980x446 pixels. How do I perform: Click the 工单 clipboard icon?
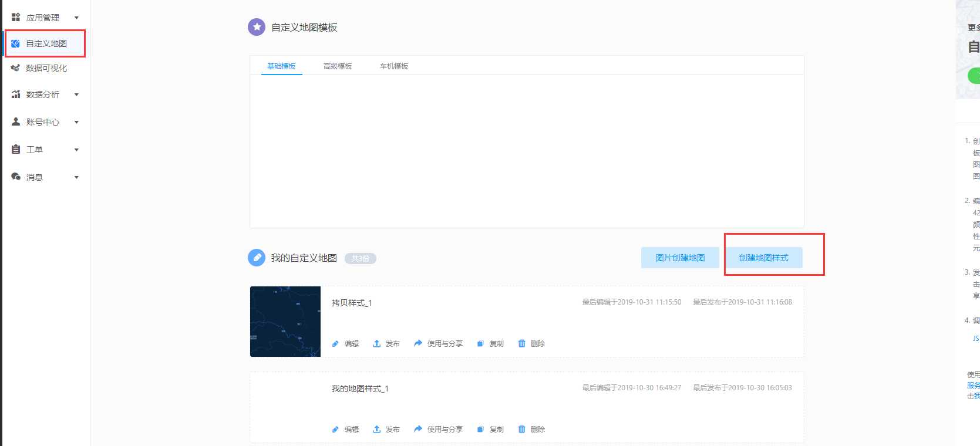pos(16,149)
